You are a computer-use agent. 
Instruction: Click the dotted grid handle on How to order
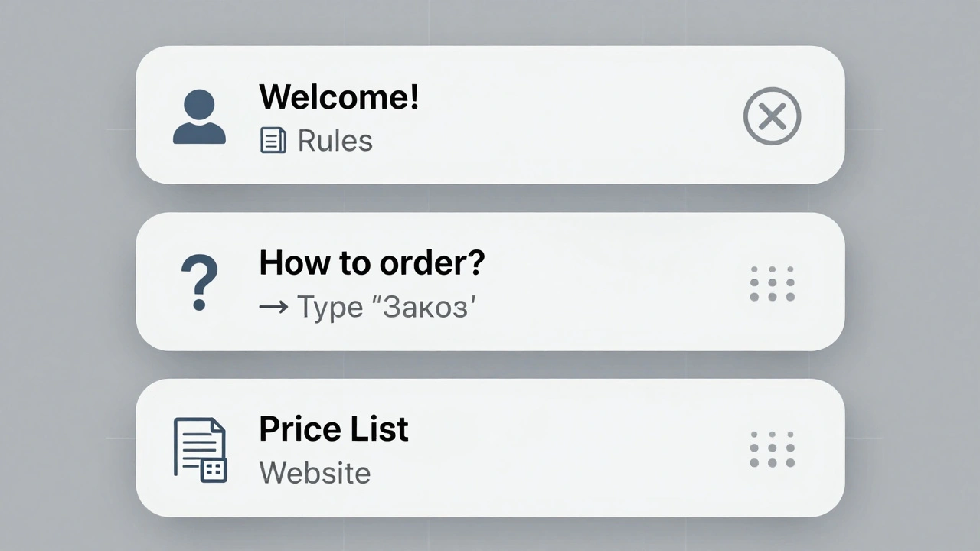pos(772,283)
